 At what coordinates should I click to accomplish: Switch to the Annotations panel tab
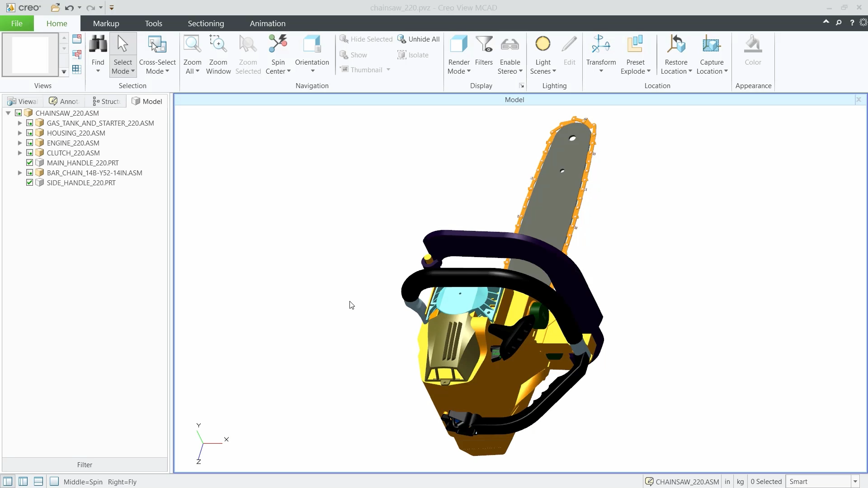point(64,101)
